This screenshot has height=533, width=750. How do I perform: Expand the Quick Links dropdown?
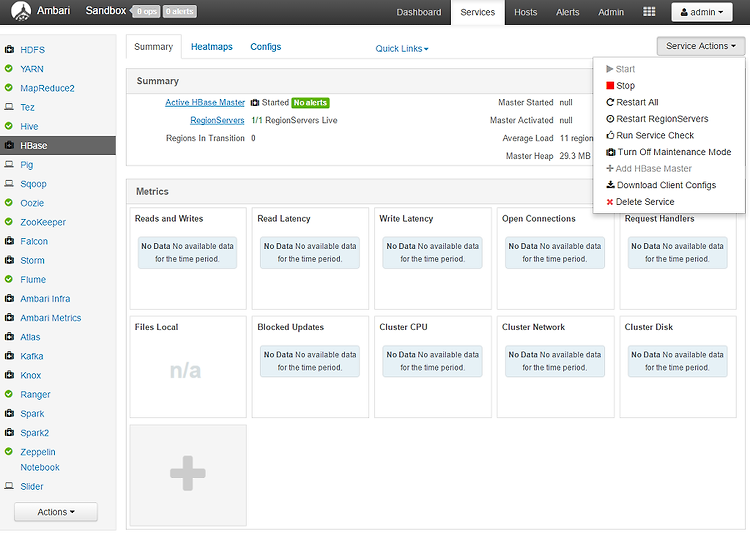(x=402, y=49)
